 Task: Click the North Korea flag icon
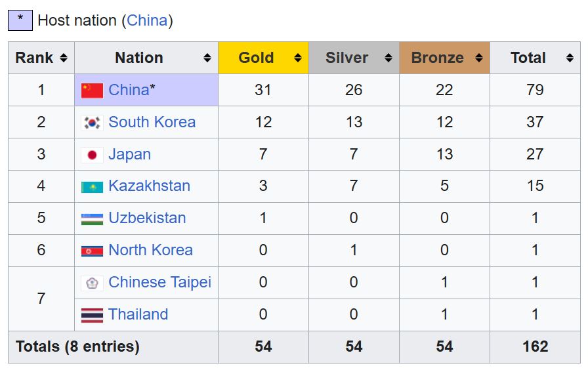[x=92, y=251]
